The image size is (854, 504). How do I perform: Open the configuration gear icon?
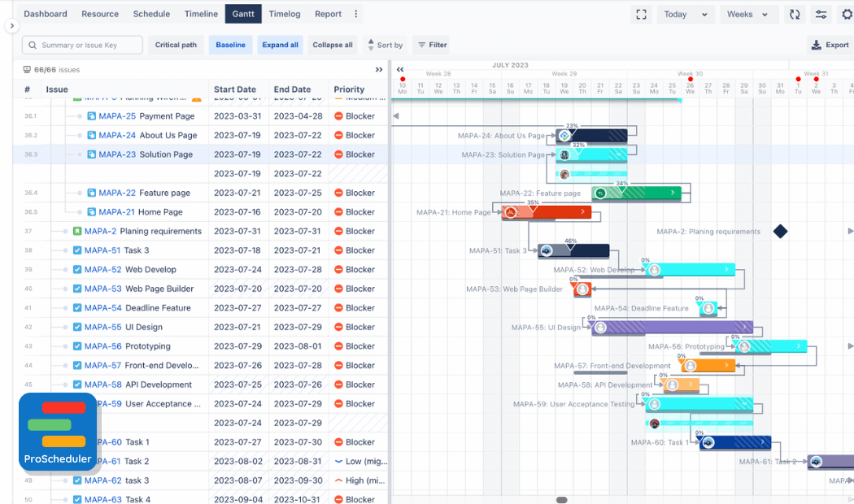(846, 14)
